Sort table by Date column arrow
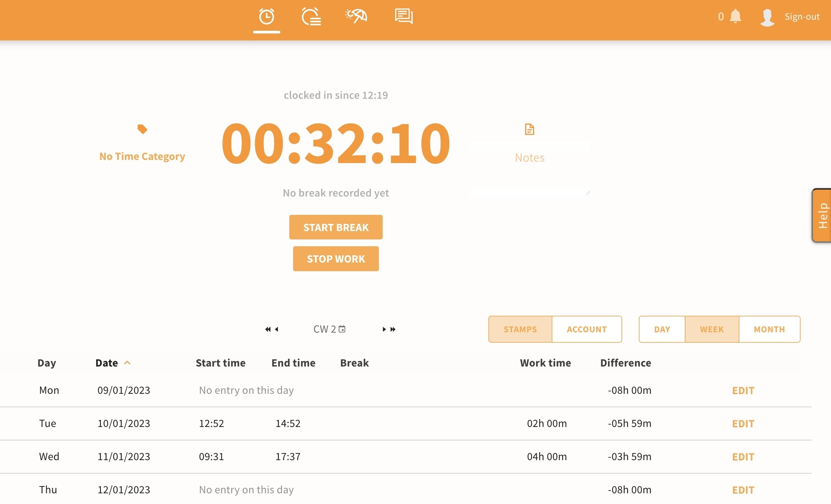 coord(127,363)
